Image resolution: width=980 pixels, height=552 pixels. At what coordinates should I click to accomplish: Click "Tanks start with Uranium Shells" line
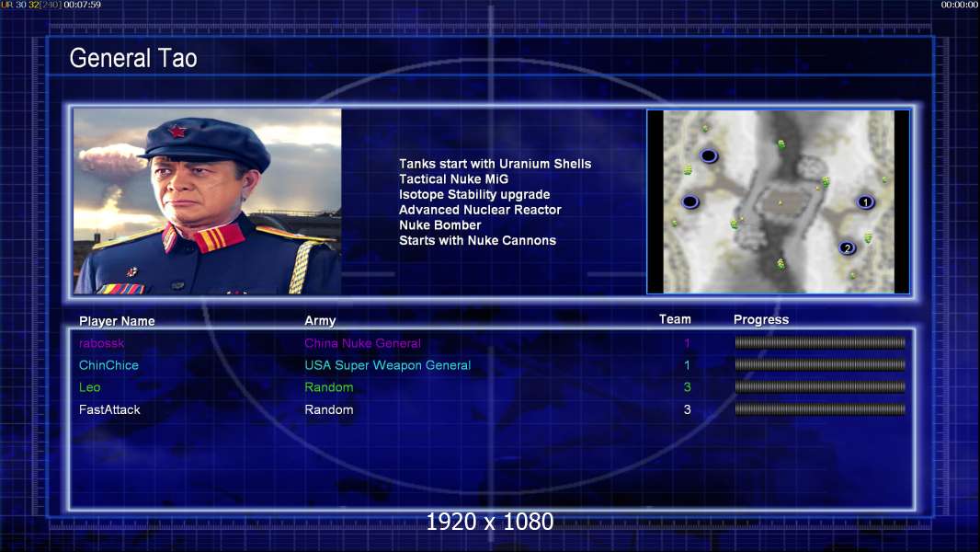[x=495, y=164]
